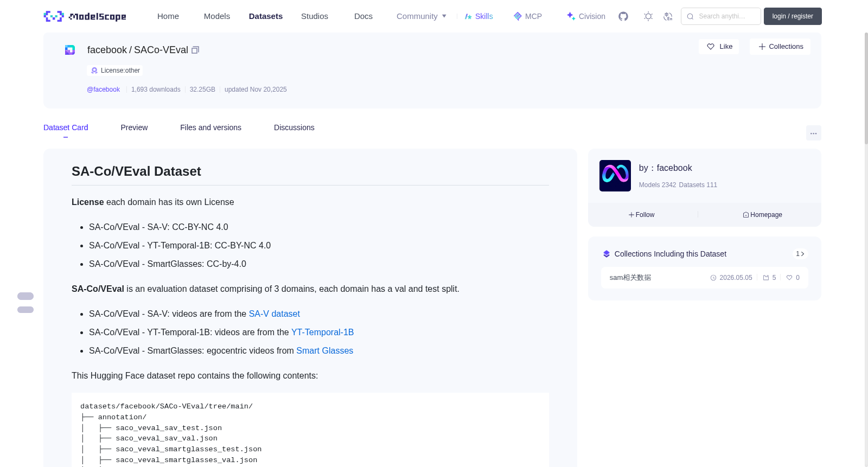The image size is (868, 467).
Task: Open the @facebook owner link
Action: point(103,89)
